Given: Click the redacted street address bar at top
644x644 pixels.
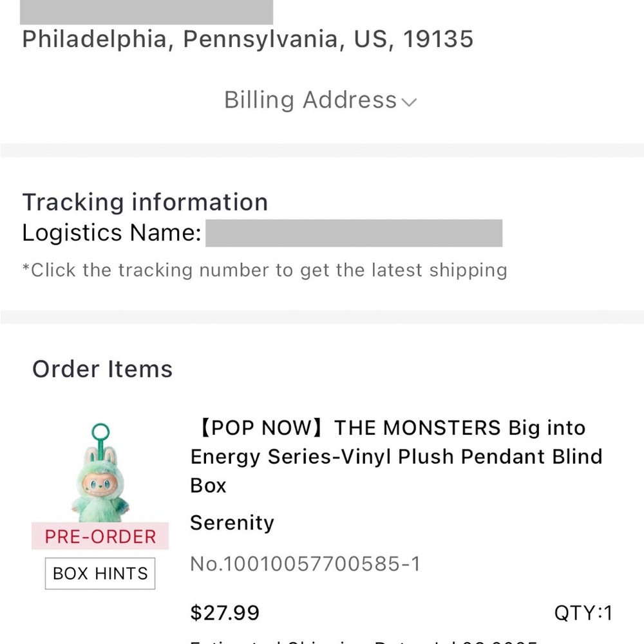Looking at the screenshot, I should (x=147, y=12).
